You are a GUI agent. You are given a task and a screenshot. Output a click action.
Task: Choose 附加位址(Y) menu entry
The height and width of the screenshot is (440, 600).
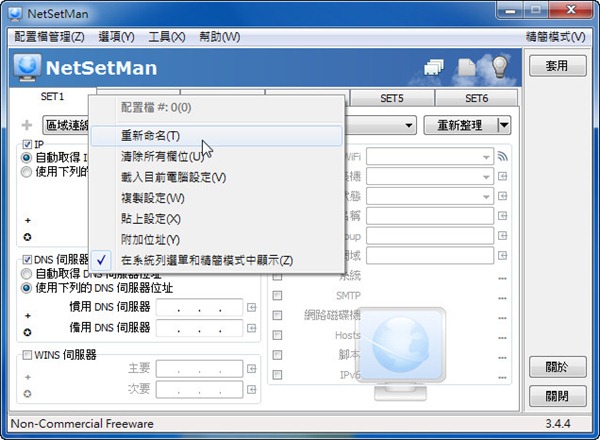click(216, 240)
